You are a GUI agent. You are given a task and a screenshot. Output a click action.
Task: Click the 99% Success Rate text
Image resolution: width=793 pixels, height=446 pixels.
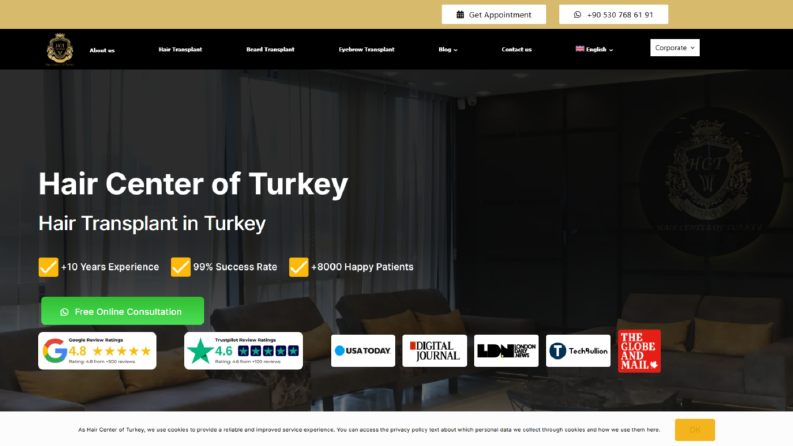[x=235, y=267]
